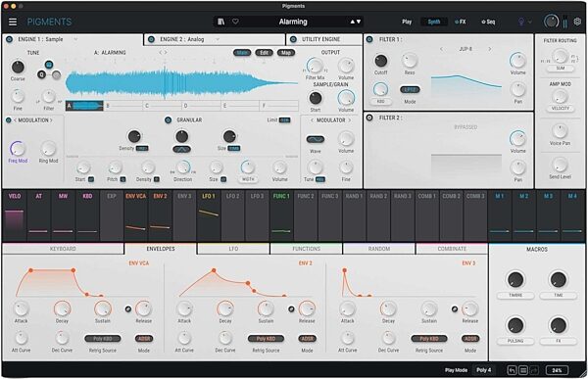This screenshot has width=588, height=379.
Task: Switch to the Synth view
Action: [434, 22]
